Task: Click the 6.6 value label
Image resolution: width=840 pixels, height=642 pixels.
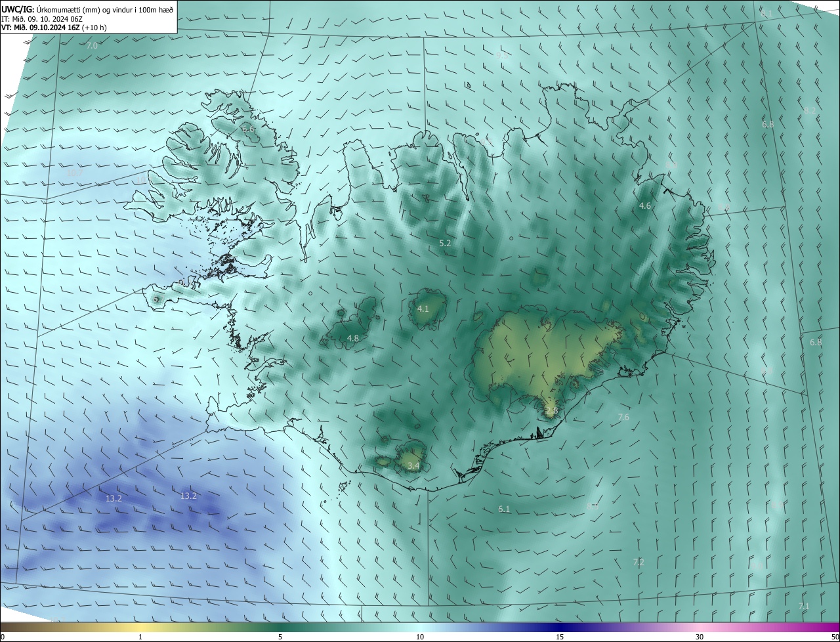Action: point(249,129)
